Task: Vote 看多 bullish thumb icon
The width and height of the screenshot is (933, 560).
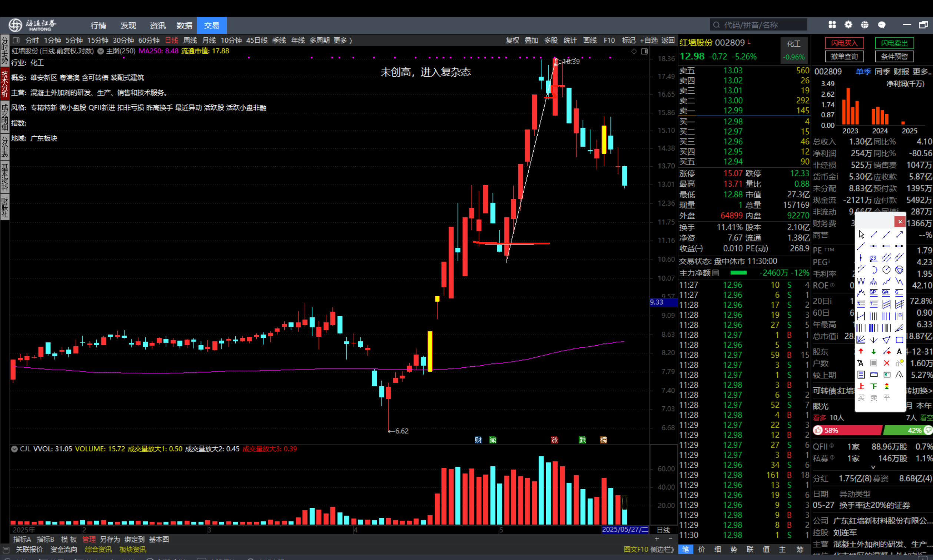Action: 818,430
